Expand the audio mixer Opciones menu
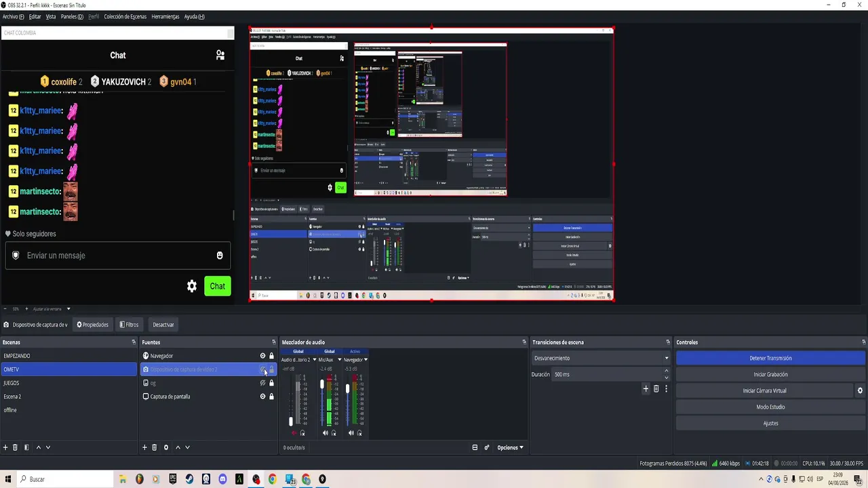This screenshot has width=868, height=488. pyautogui.click(x=510, y=447)
